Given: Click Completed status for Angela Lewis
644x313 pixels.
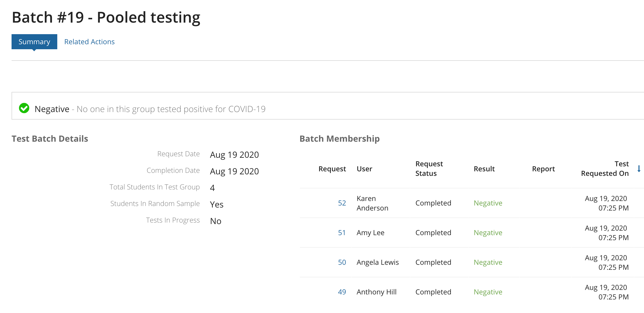Looking at the screenshot, I should coord(433,262).
